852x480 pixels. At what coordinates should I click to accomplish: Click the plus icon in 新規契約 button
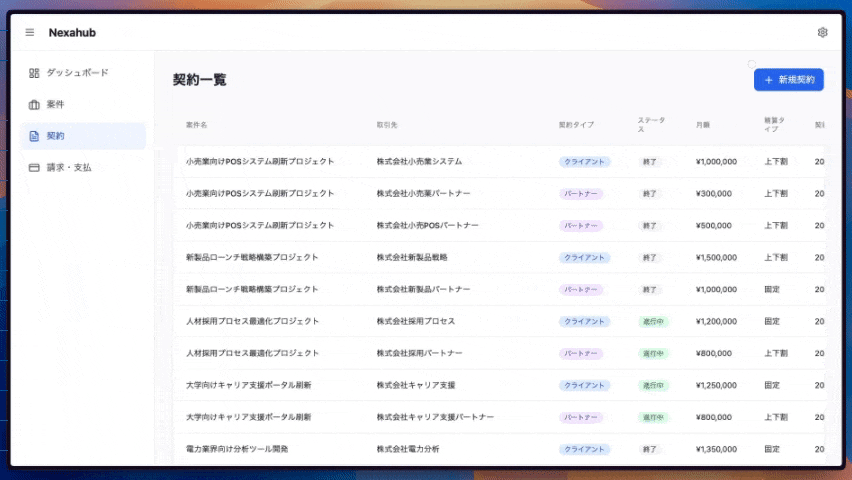[768, 80]
